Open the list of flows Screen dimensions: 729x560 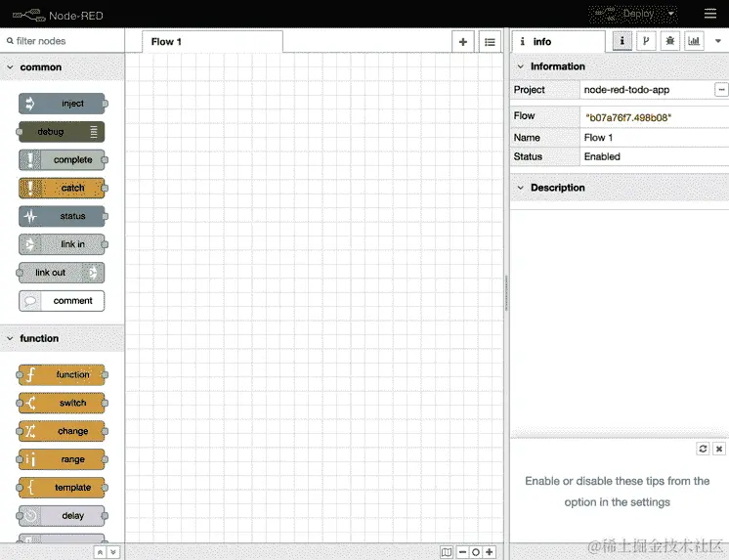point(490,42)
